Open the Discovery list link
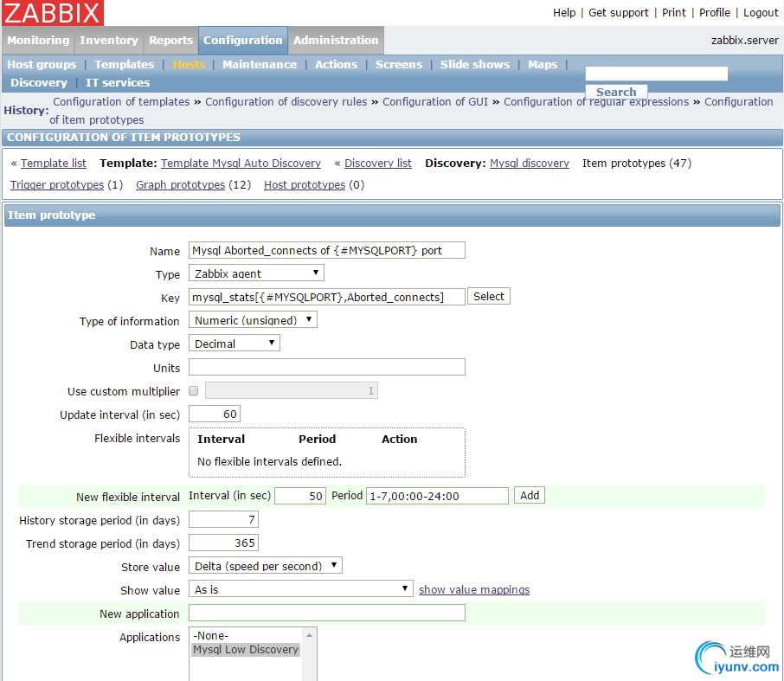The height and width of the screenshot is (681, 784). click(x=378, y=163)
